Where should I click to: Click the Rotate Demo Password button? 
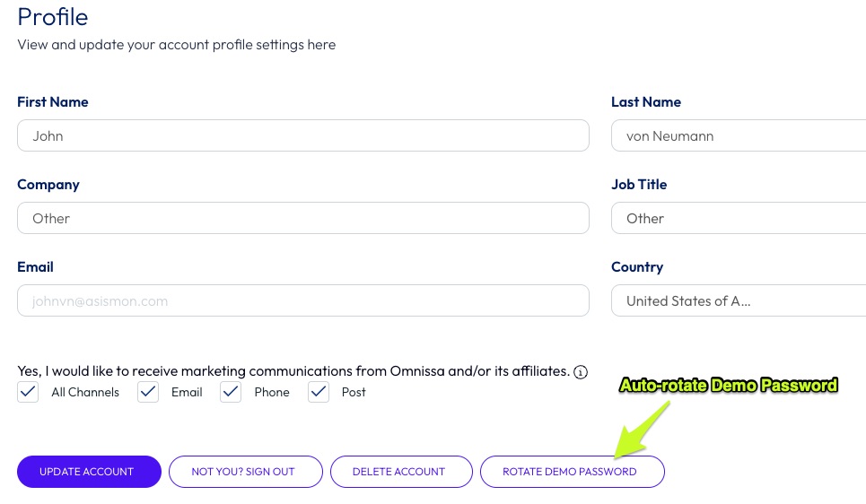[x=570, y=472]
